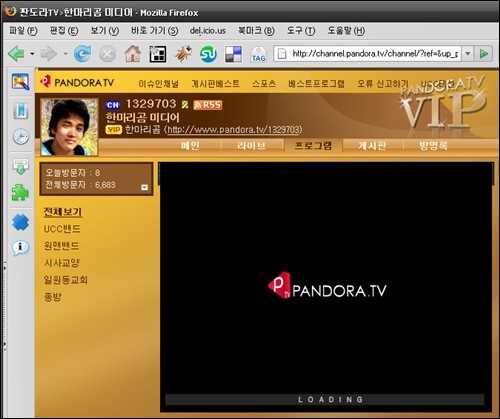This screenshot has width=500, height=419.
Task: Click the yellow VIP badge icon
Action: pyautogui.click(x=114, y=130)
